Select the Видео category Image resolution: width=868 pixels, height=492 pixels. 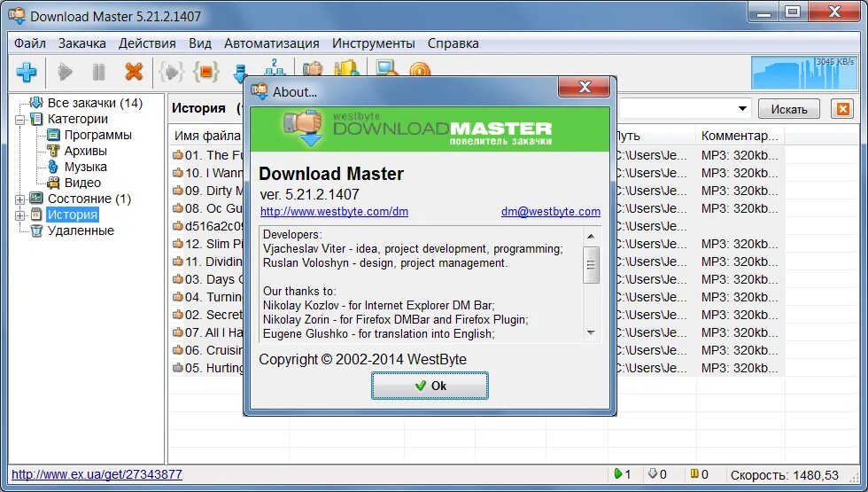(82, 183)
